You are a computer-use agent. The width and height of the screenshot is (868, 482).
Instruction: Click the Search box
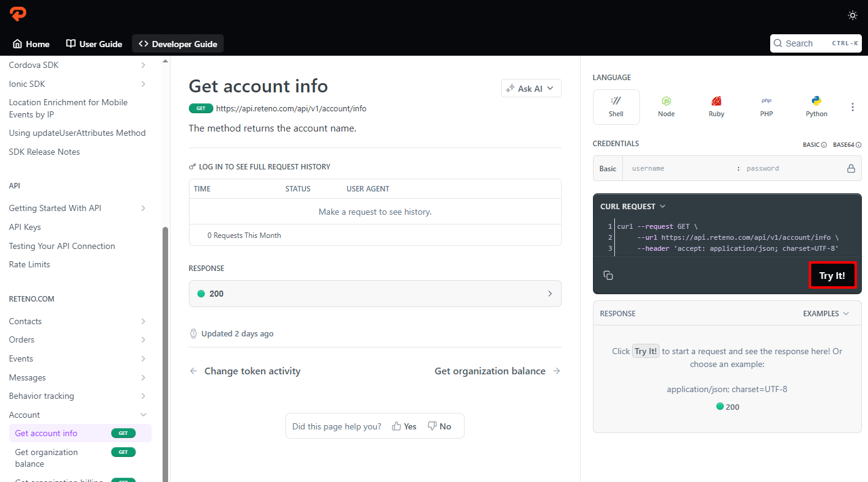click(815, 43)
